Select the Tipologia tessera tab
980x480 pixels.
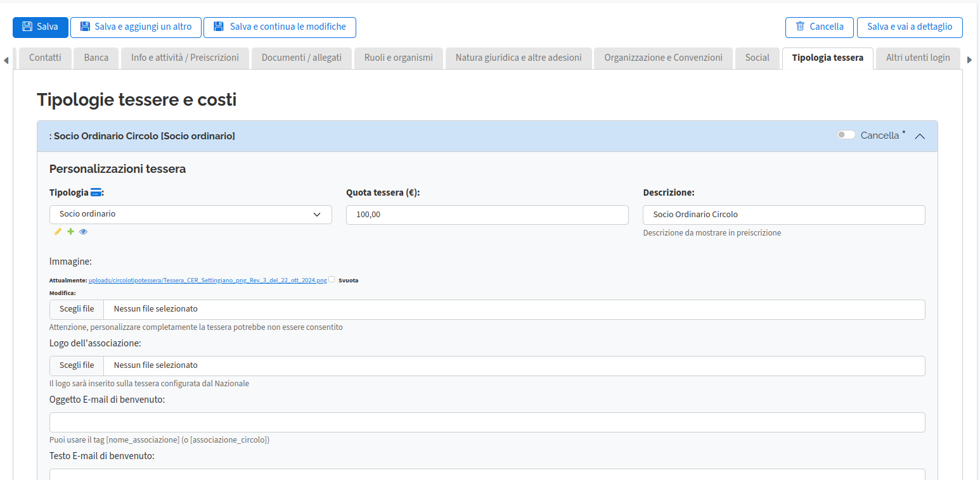(828, 58)
